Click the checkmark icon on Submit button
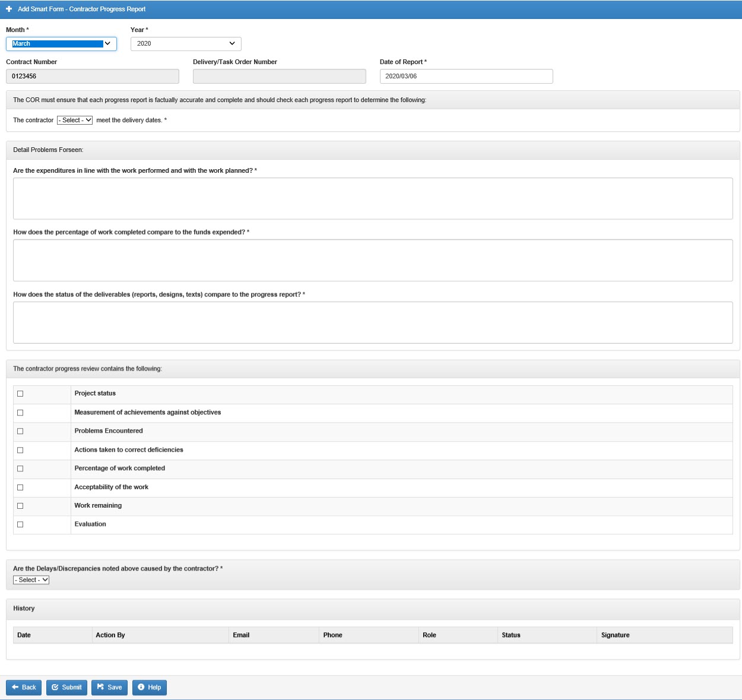 pos(55,688)
